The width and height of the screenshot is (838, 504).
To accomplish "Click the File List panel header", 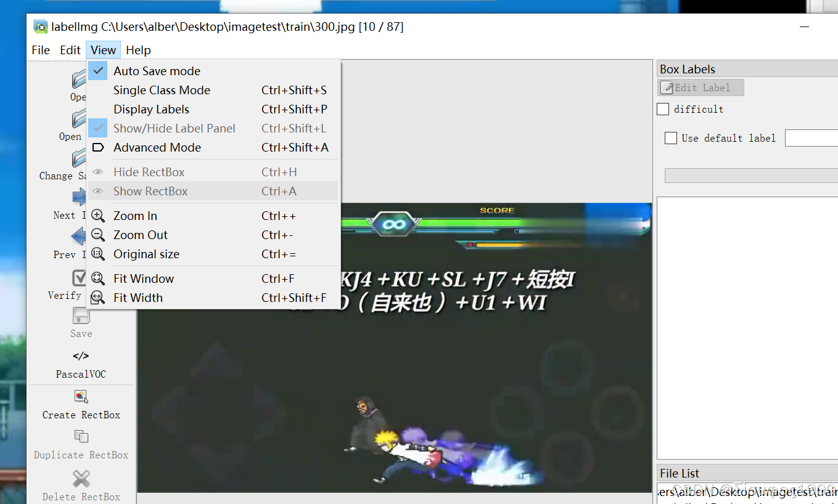I will coord(747,473).
